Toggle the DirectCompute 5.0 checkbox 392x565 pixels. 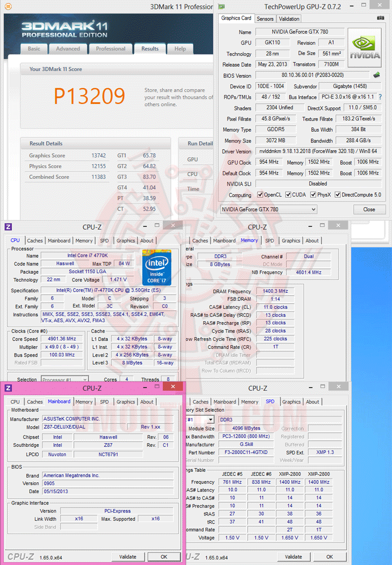338,194
